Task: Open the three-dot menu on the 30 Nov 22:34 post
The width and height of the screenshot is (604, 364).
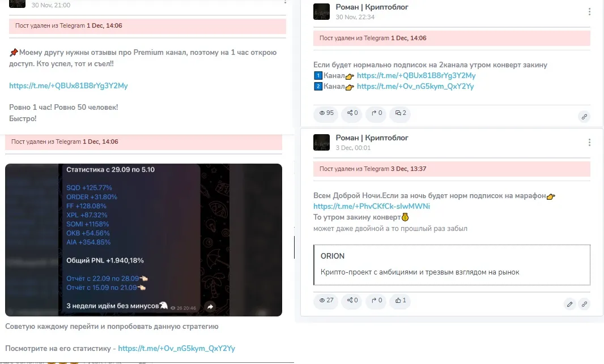Action: point(589,11)
